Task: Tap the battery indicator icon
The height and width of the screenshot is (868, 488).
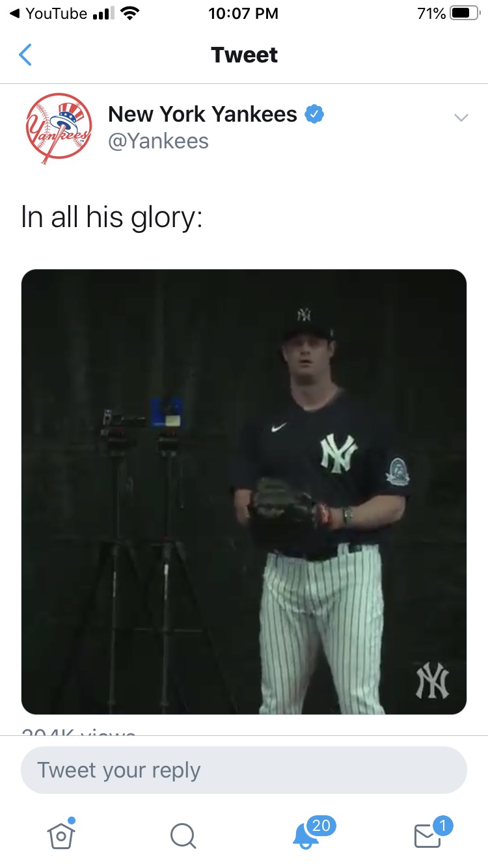Action: point(465,14)
